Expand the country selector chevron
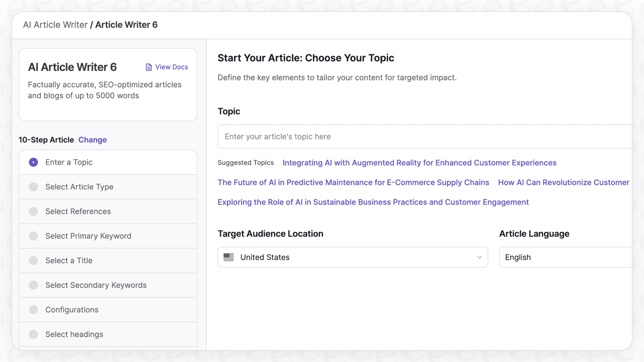 pos(479,257)
